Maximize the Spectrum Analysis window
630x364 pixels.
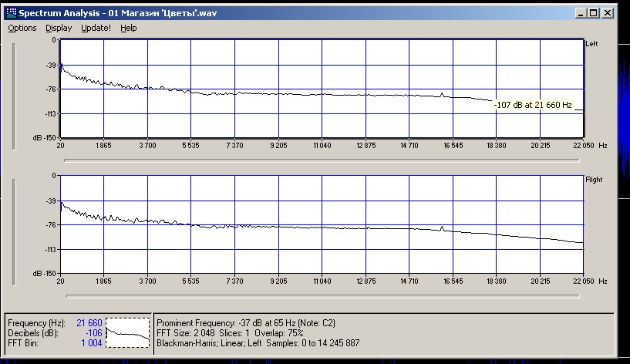click(591, 13)
